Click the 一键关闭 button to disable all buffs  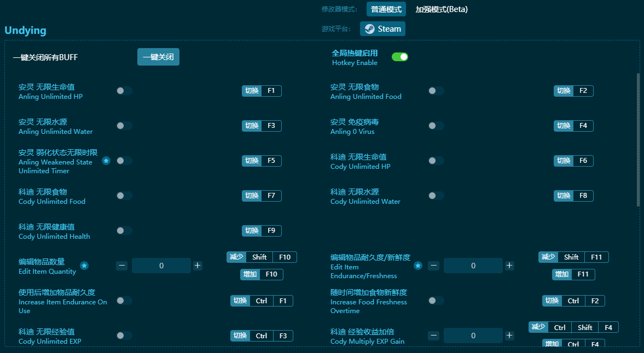point(158,56)
